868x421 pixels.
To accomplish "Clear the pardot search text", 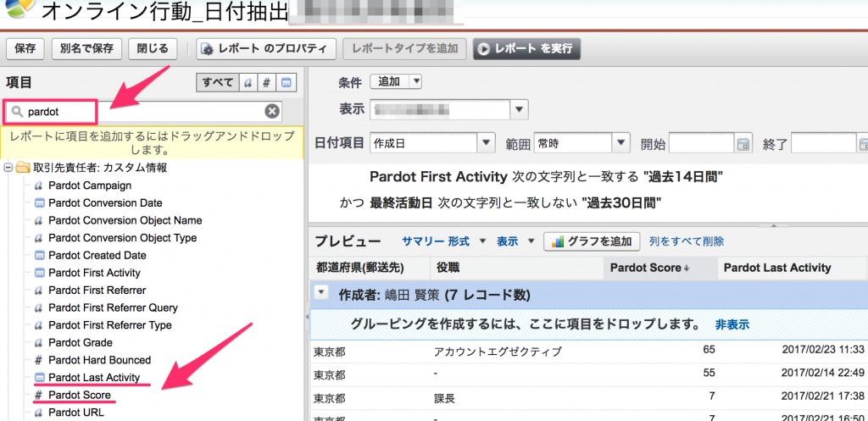I will tap(272, 112).
